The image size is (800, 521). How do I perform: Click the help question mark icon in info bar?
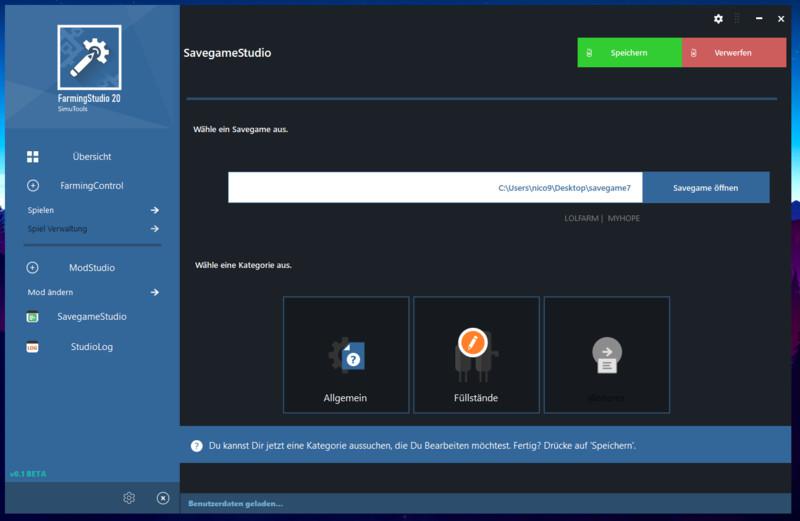click(x=197, y=445)
